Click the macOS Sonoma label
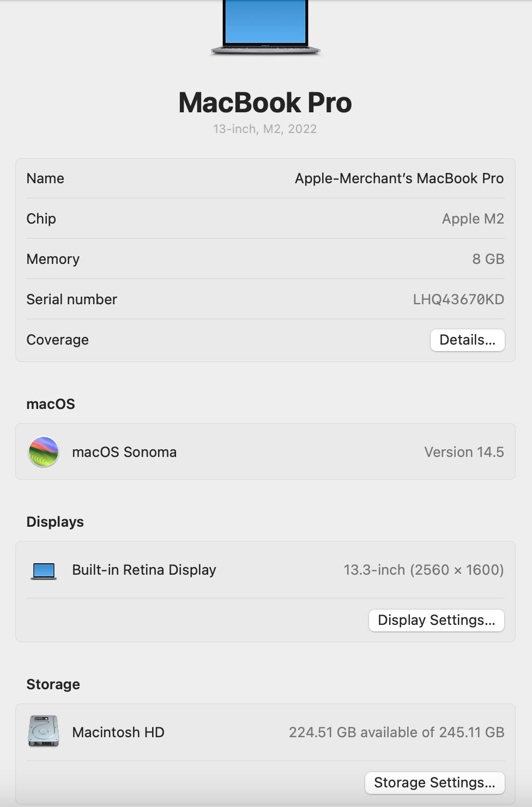Viewport: 532px width, 807px height. 124,453
